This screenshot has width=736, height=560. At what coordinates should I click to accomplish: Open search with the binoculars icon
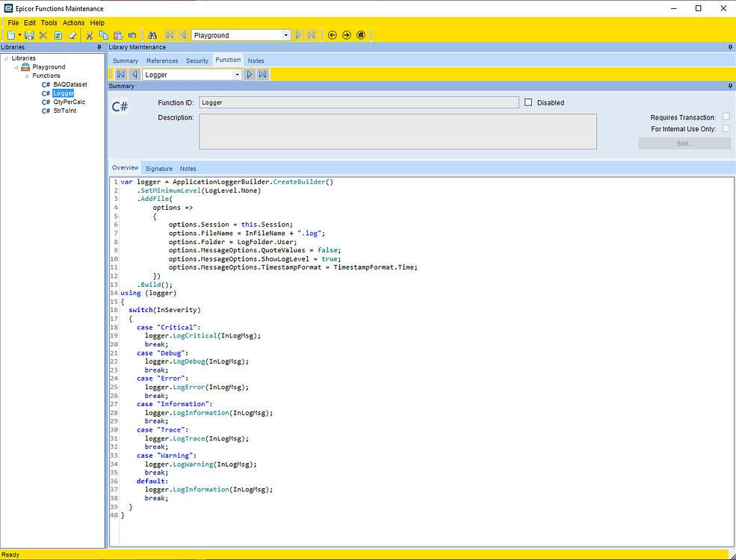coord(152,34)
